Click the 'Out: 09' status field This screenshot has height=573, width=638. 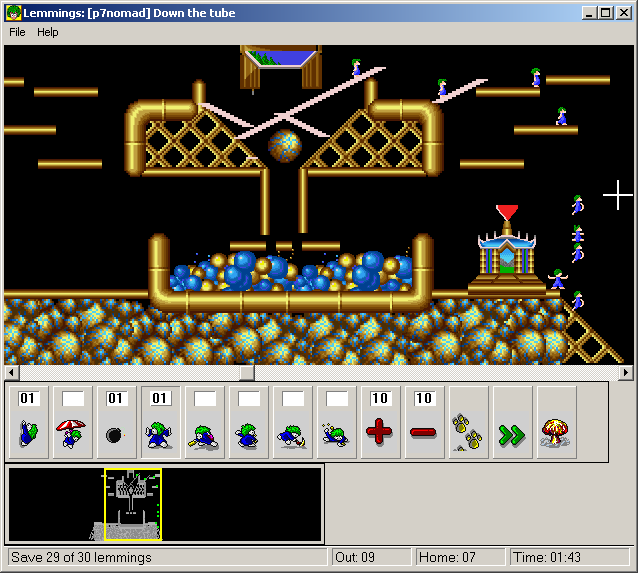point(371,557)
